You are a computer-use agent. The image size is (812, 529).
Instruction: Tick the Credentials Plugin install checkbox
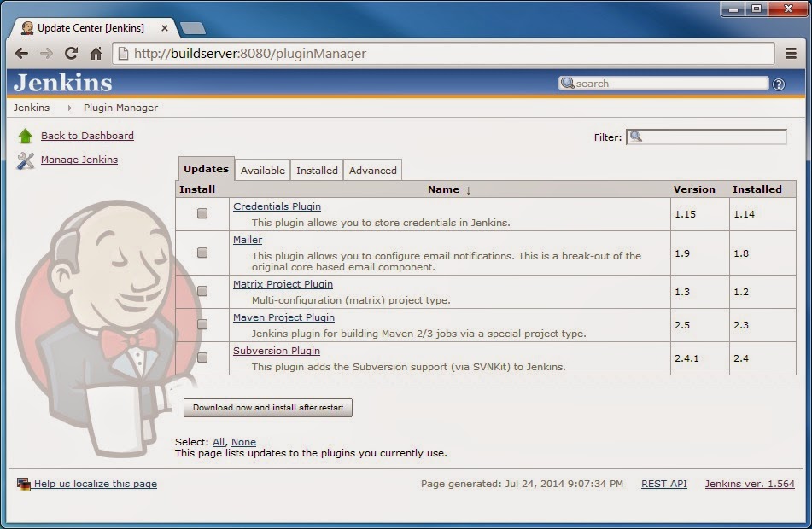pos(202,213)
